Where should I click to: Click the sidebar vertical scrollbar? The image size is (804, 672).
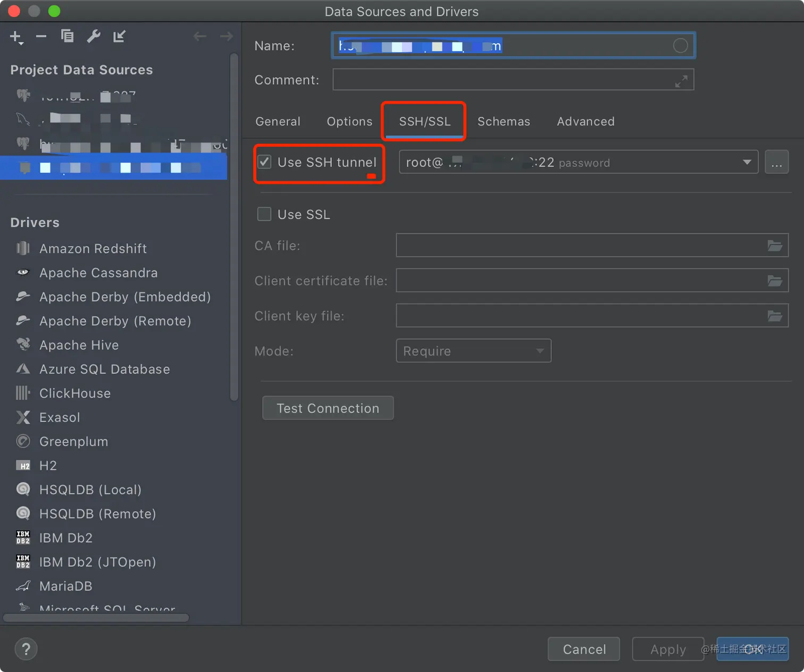(234, 227)
